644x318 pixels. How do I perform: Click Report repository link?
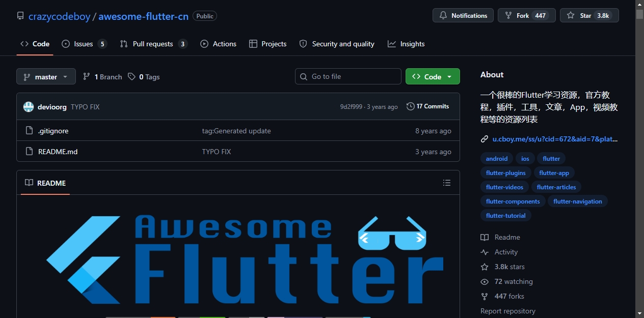coord(508,311)
